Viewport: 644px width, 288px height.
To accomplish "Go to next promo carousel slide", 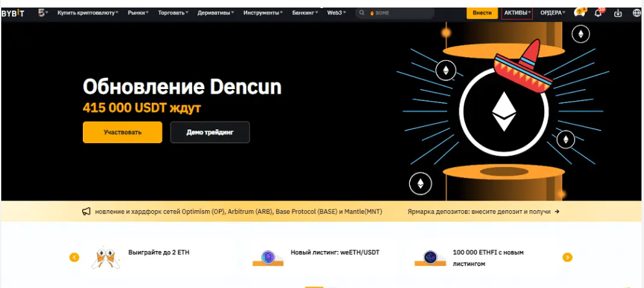I will point(567,257).
